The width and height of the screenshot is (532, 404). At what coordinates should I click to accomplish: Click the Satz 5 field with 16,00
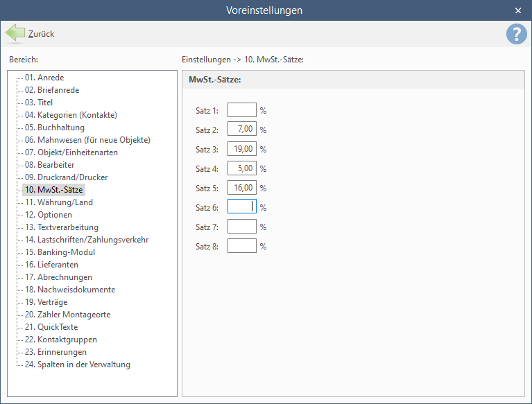click(242, 187)
